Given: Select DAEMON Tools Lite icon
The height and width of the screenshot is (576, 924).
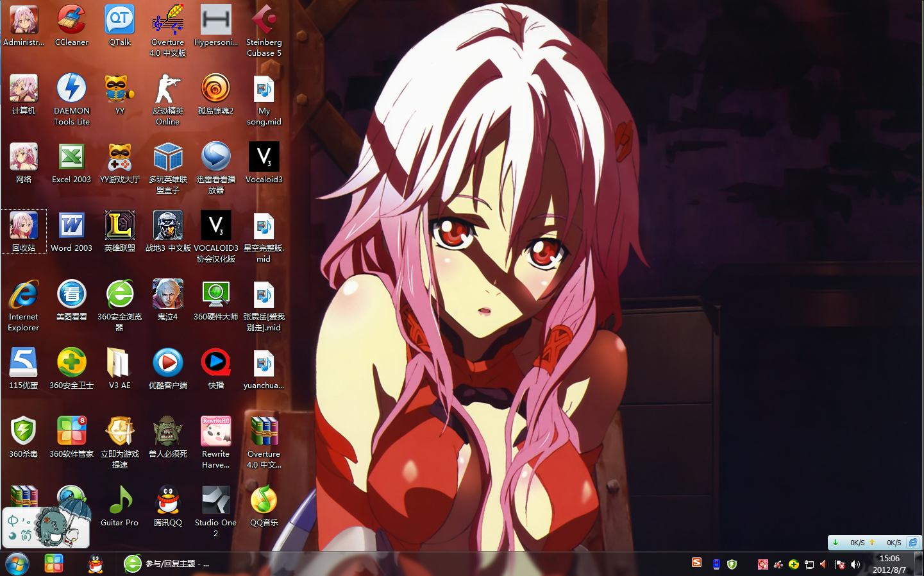Looking at the screenshot, I should tap(72, 99).
